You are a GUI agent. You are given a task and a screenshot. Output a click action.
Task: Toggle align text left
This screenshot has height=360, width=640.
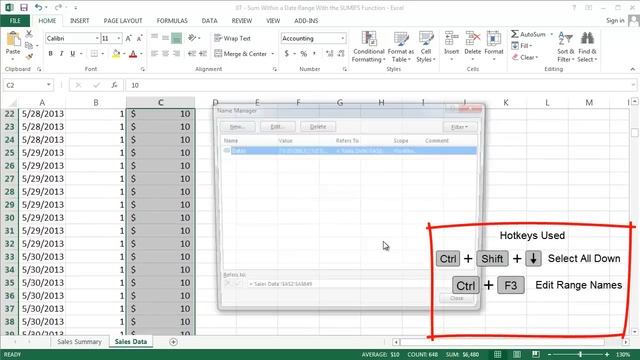point(154,53)
